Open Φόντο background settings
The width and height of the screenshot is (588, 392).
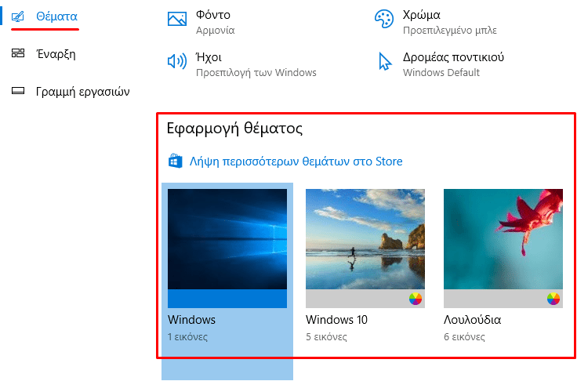(201, 22)
